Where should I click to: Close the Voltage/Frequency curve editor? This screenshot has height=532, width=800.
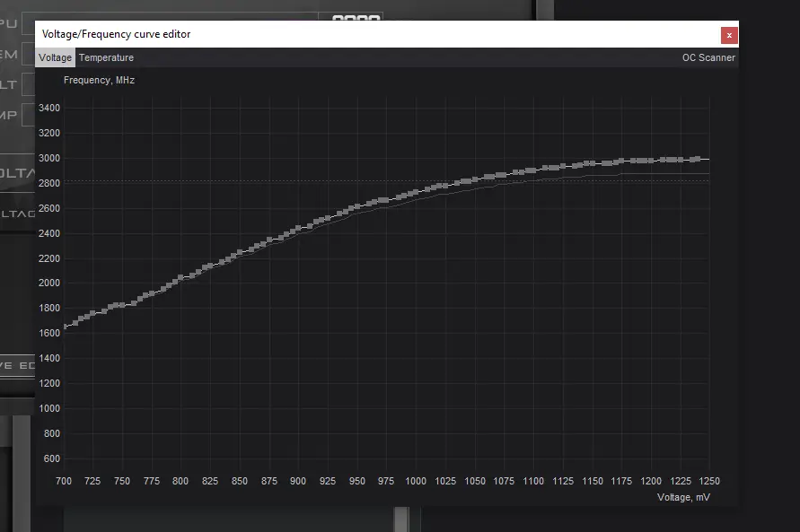coord(729,35)
